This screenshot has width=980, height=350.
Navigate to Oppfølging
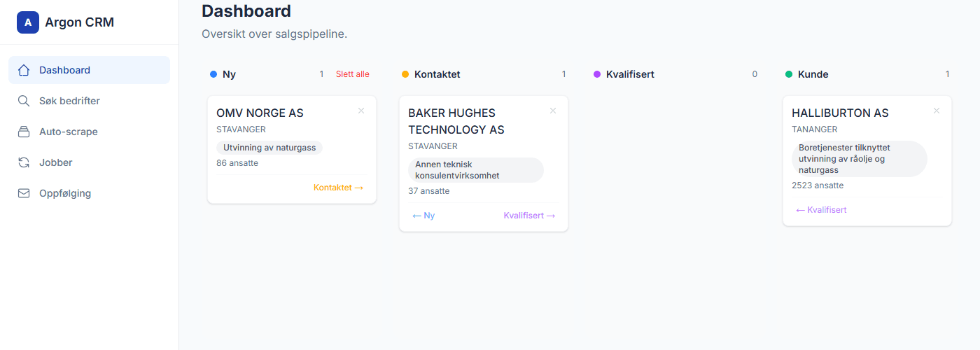[89, 193]
